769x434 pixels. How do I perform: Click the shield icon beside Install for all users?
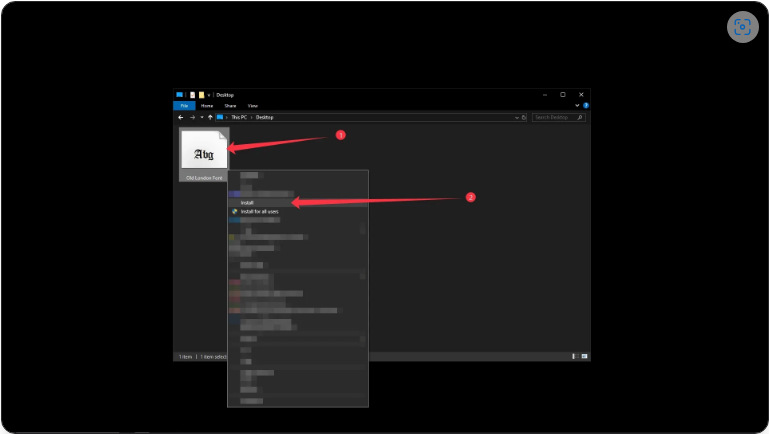click(x=234, y=211)
